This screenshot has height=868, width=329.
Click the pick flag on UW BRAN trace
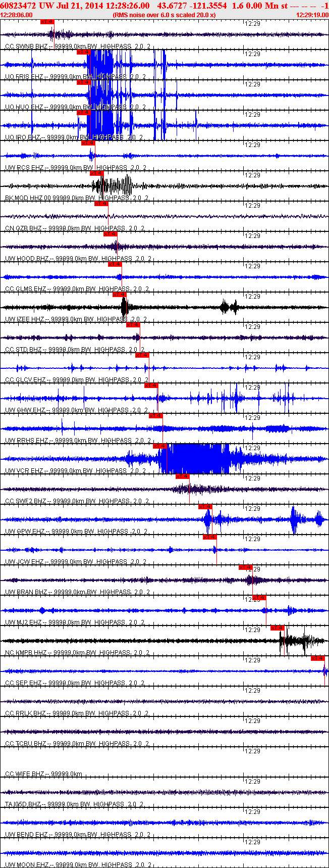(x=246, y=567)
